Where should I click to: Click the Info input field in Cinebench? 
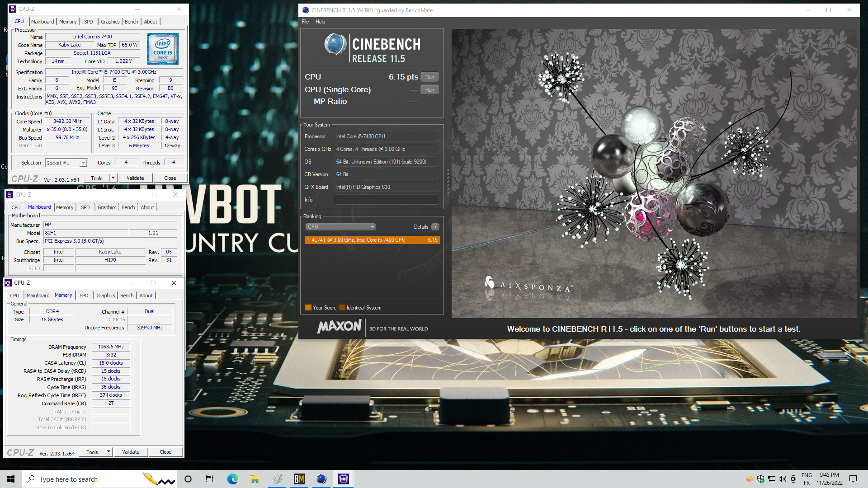coord(386,200)
